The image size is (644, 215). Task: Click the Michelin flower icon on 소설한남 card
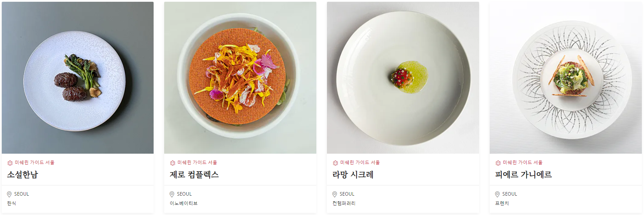[10, 163]
